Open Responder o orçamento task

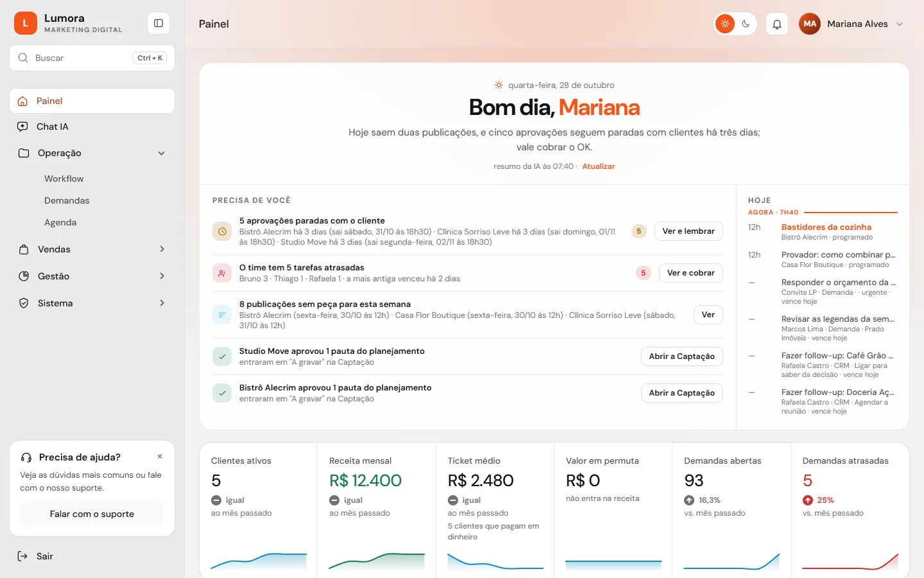823,292
